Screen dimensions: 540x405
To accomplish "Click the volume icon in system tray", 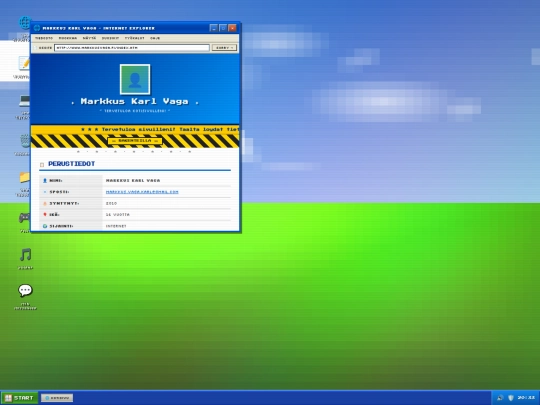I will pos(500,398).
